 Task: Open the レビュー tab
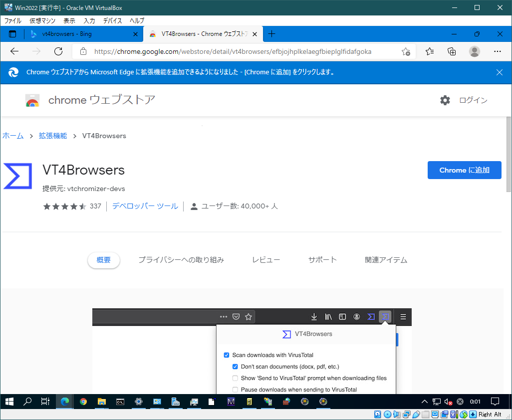(266, 260)
